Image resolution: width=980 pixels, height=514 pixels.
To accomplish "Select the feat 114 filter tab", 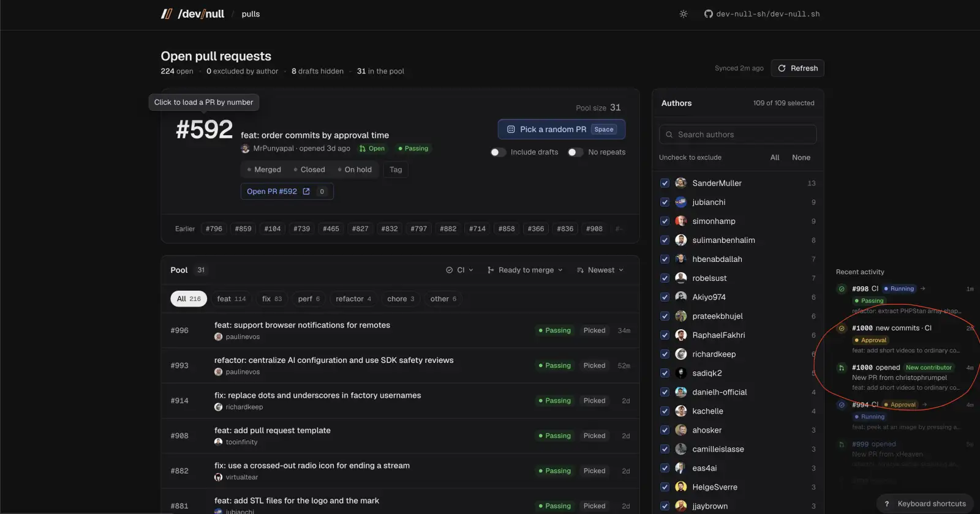I will [232, 299].
